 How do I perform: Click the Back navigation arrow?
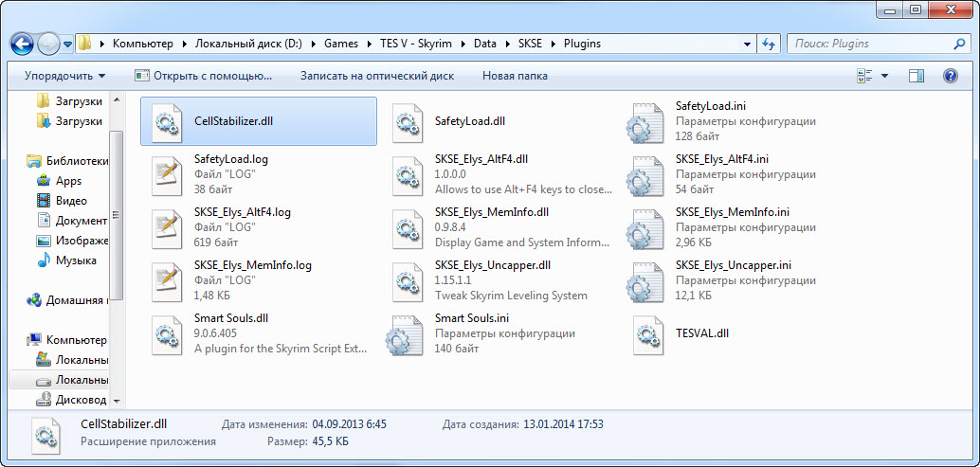coord(23,44)
